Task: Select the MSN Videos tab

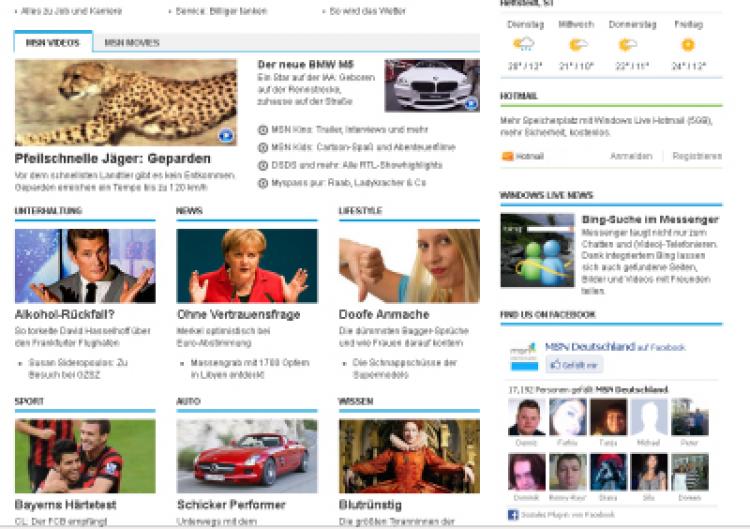Action: pyautogui.click(x=52, y=43)
